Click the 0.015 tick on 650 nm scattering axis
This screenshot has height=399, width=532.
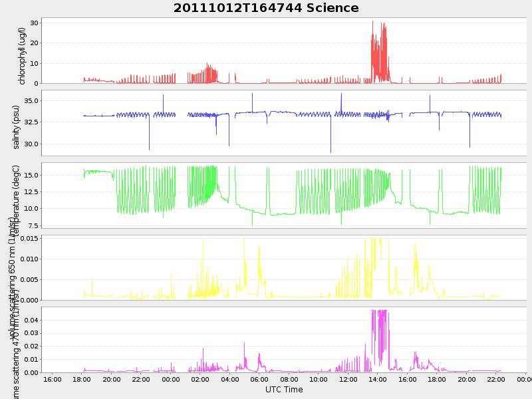click(29, 239)
